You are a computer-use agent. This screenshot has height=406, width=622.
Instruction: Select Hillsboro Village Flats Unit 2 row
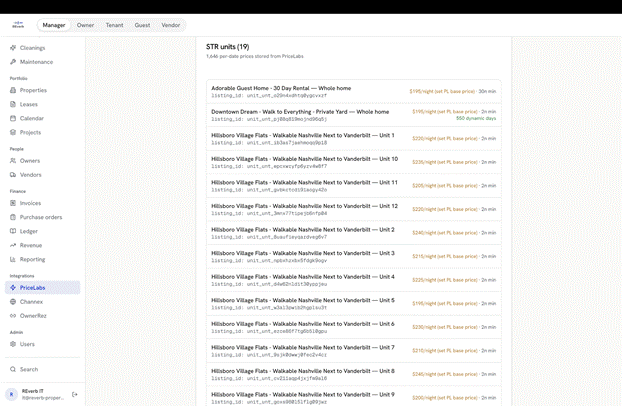pos(353,233)
